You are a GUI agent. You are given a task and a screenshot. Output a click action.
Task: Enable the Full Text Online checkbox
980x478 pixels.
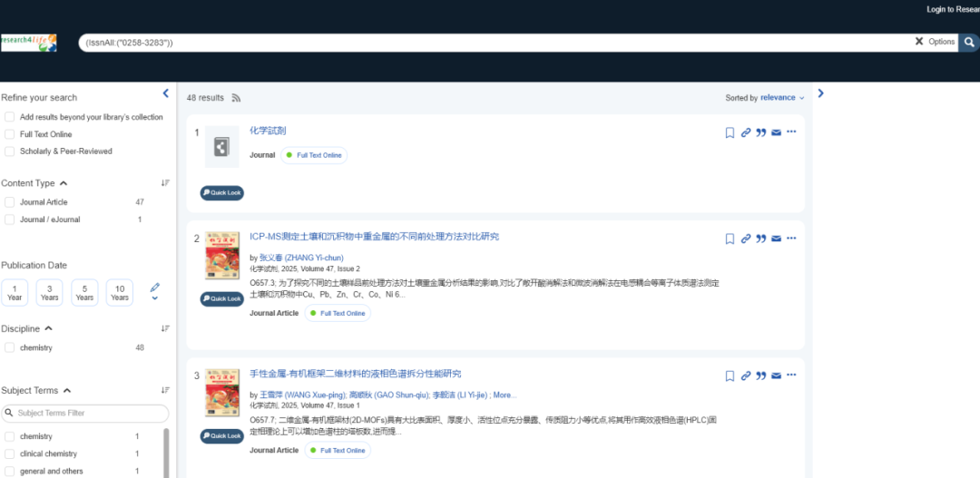point(10,134)
